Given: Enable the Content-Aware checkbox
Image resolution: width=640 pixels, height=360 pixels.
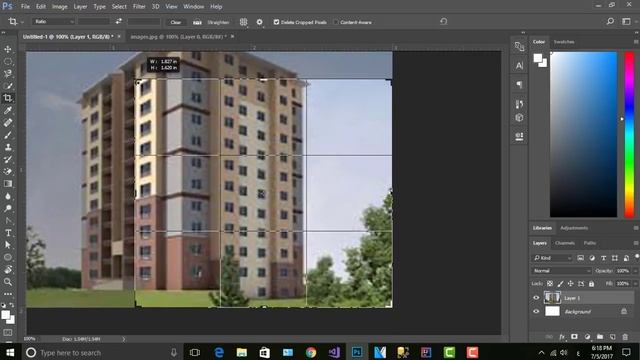Looking at the screenshot, I should click(x=336, y=22).
